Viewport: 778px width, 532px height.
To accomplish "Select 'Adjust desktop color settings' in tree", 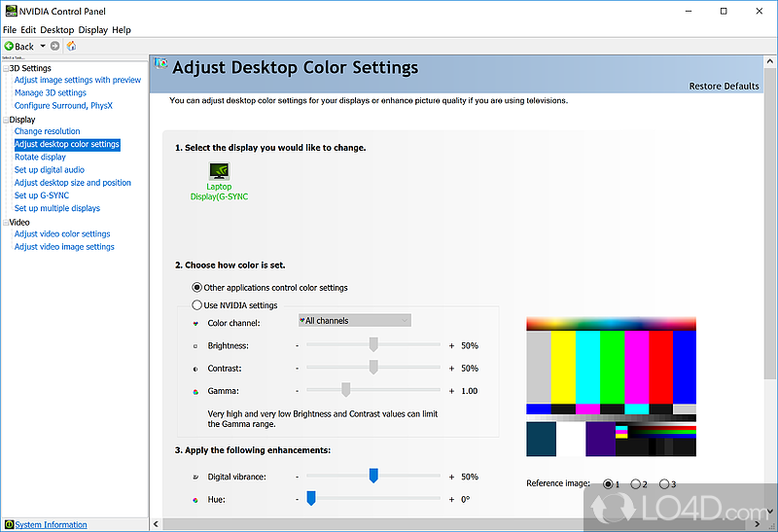I will [67, 144].
